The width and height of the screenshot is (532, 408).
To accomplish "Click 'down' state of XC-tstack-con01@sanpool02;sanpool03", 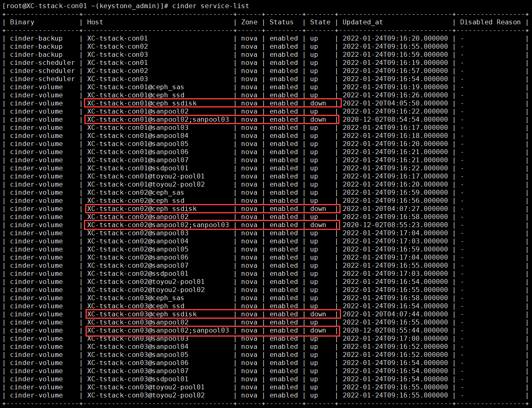I will [318, 120].
